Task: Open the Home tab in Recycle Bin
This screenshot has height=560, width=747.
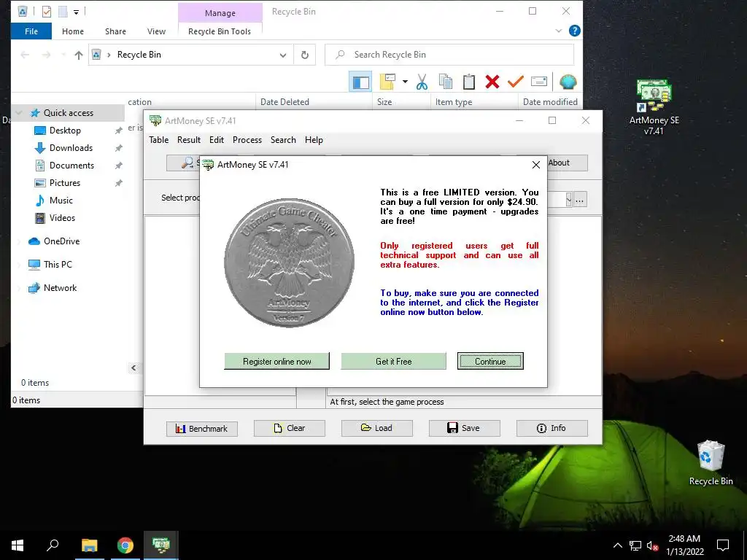Action: coord(73,31)
